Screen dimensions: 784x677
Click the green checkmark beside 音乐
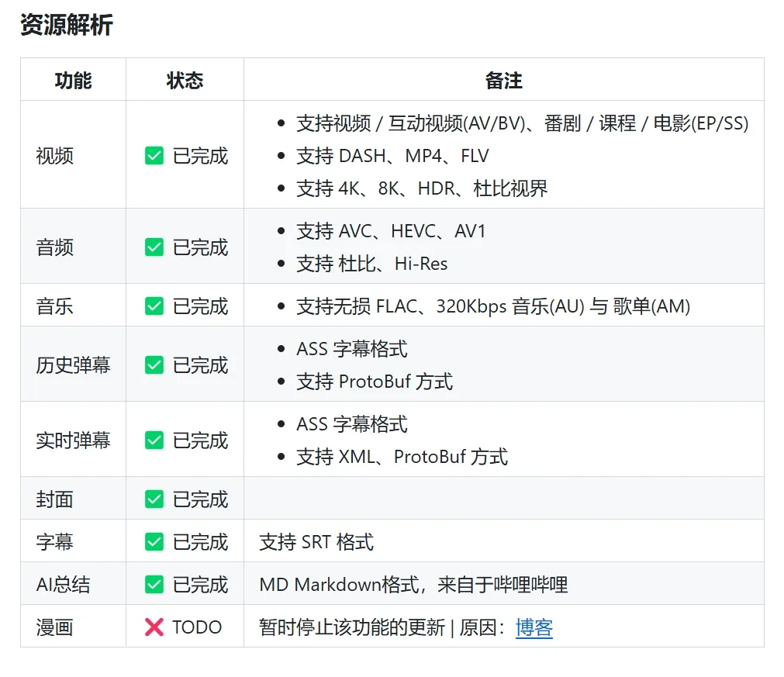tap(154, 306)
